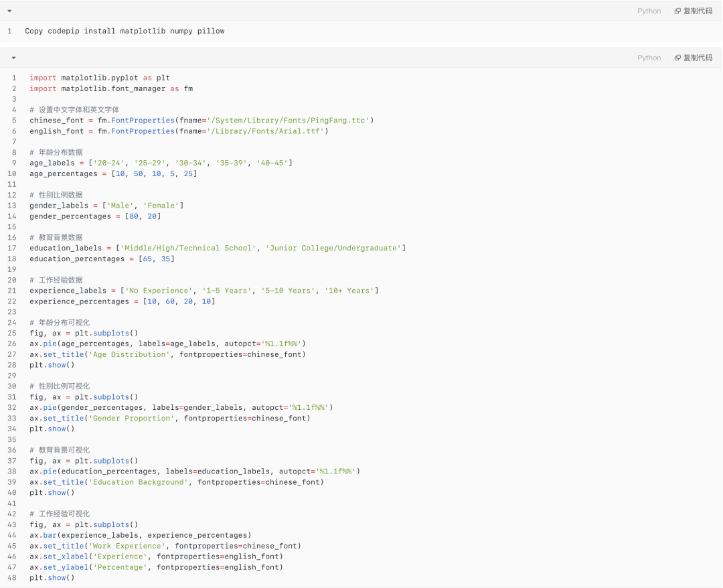Click the age_labels list line
The width and height of the screenshot is (723, 588).
pos(161,163)
